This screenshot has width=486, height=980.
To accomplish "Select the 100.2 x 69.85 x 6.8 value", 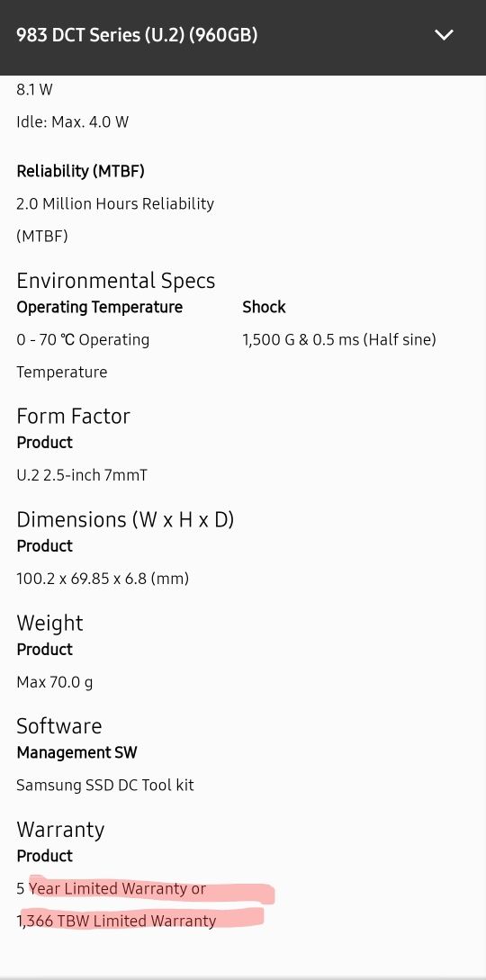I will (x=103, y=579).
